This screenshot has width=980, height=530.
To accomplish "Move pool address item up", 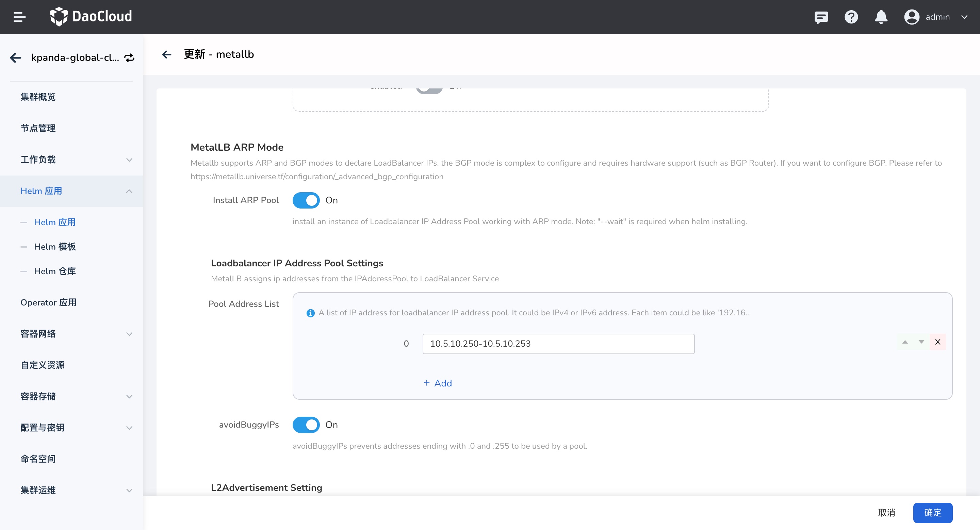I will [905, 342].
